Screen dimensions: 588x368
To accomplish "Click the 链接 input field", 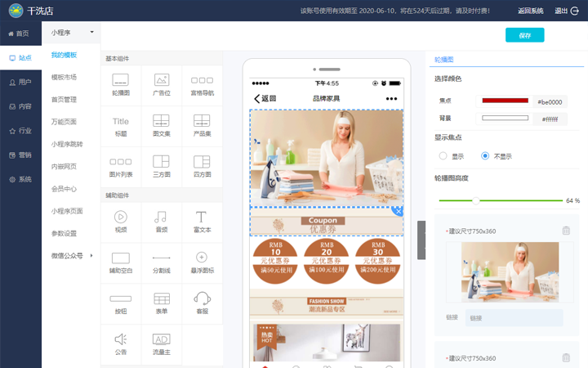I will 514,318.
